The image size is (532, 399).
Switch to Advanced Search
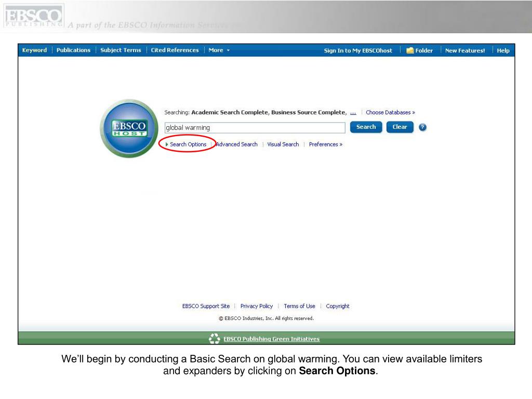[x=236, y=144]
